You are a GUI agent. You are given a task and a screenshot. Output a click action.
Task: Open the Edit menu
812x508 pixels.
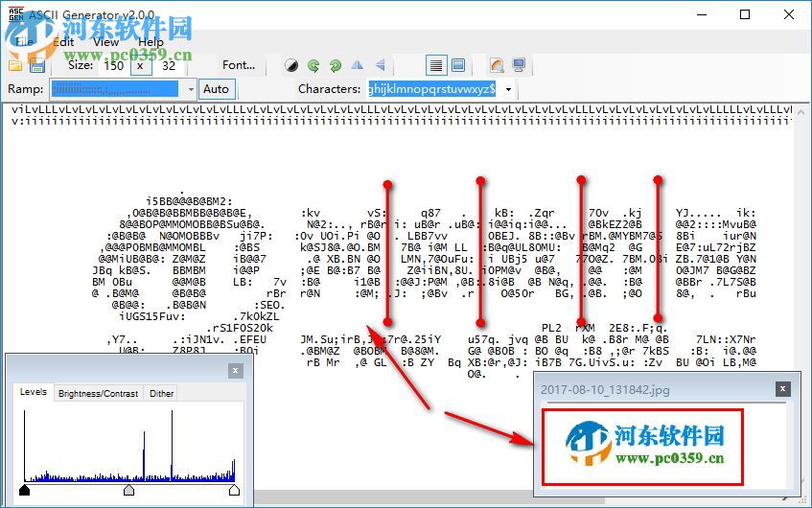[x=63, y=42]
